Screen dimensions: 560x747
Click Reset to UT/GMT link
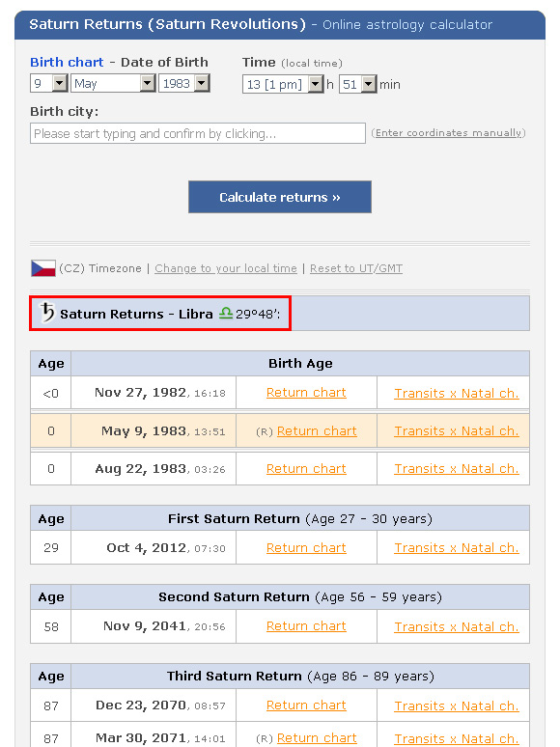(356, 268)
